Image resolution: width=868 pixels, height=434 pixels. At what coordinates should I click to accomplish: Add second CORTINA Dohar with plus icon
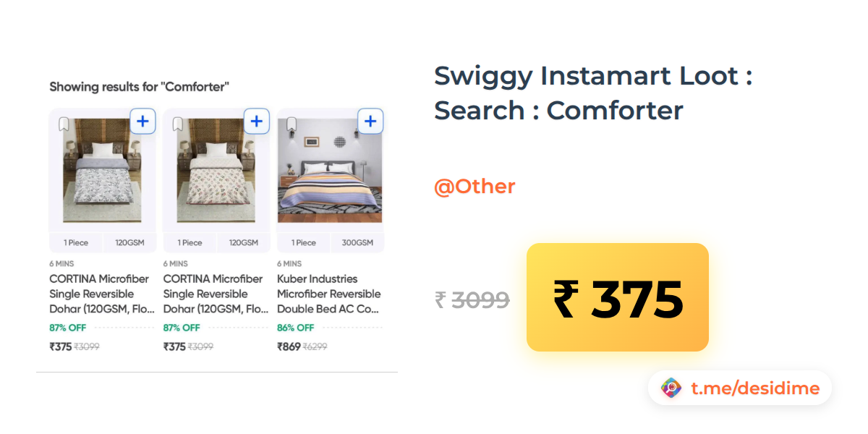256,122
